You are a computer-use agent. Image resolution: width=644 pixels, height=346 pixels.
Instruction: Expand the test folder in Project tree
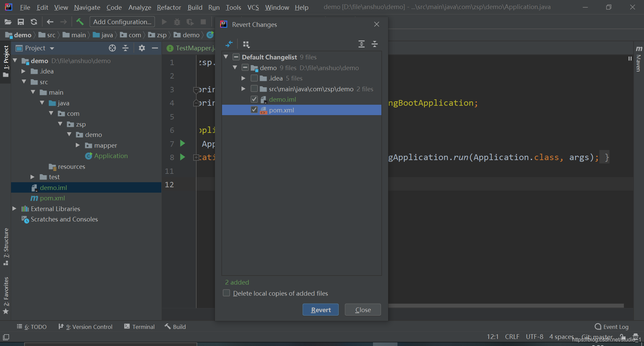(33, 177)
